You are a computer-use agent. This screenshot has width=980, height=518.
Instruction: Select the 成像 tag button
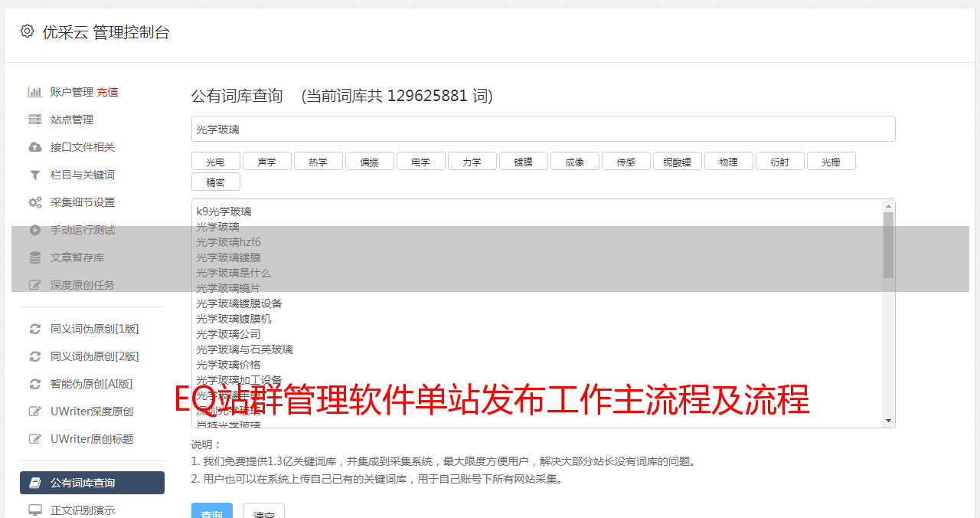click(x=574, y=161)
